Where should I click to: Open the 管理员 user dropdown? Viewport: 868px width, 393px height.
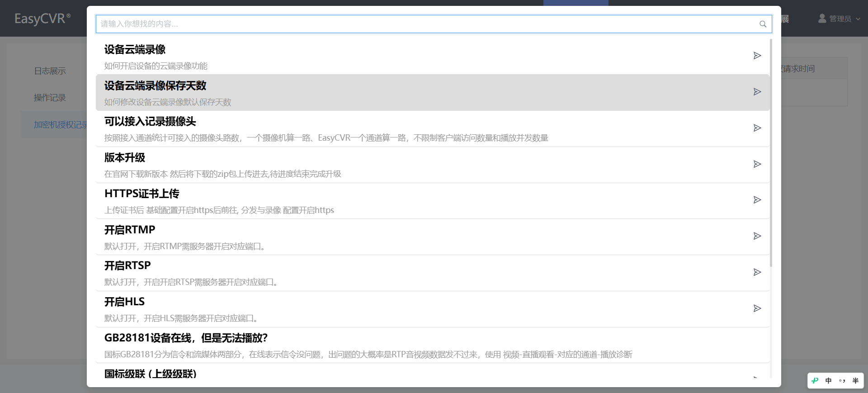(839, 19)
